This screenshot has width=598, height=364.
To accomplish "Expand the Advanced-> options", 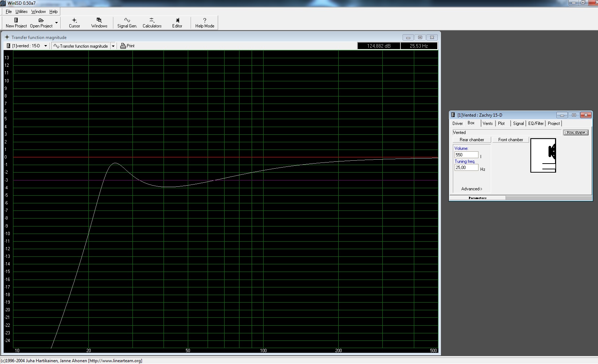I will tap(472, 189).
